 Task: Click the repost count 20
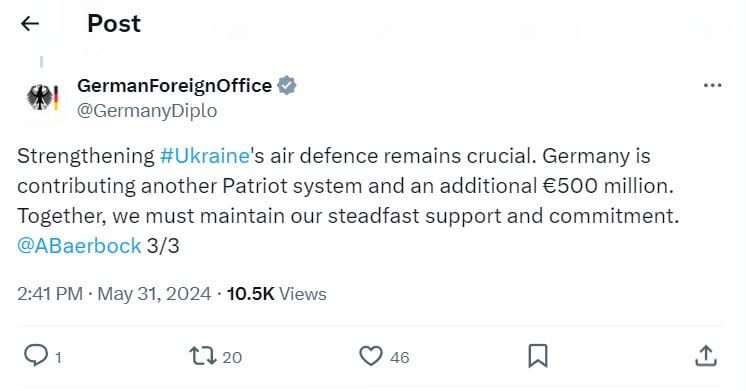[232, 357]
